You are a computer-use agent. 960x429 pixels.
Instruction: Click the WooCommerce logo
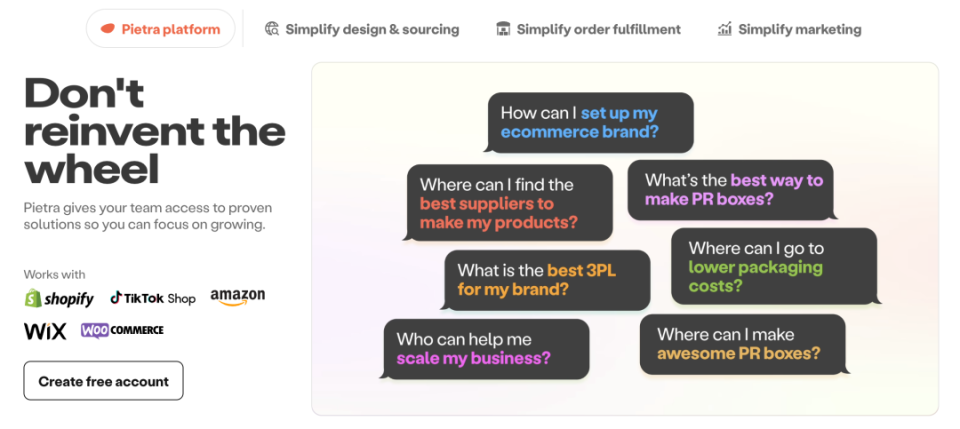(122, 330)
